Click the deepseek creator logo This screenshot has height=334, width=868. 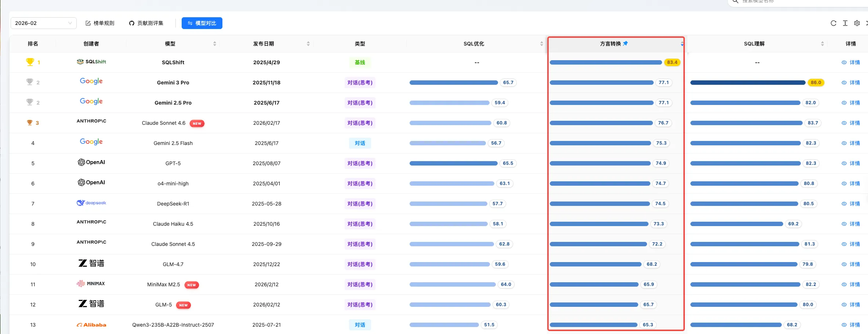[x=91, y=203]
